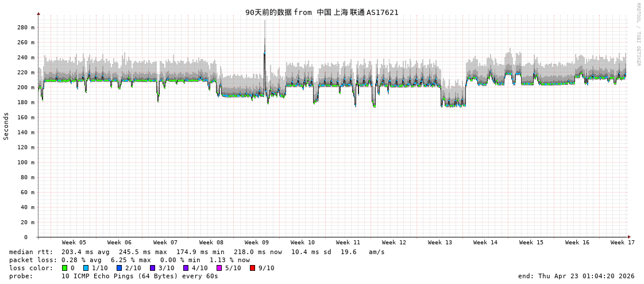Click the RRDTOOL / TOBI OETIKER watermark
This screenshot has height=284, width=644.
[638, 34]
